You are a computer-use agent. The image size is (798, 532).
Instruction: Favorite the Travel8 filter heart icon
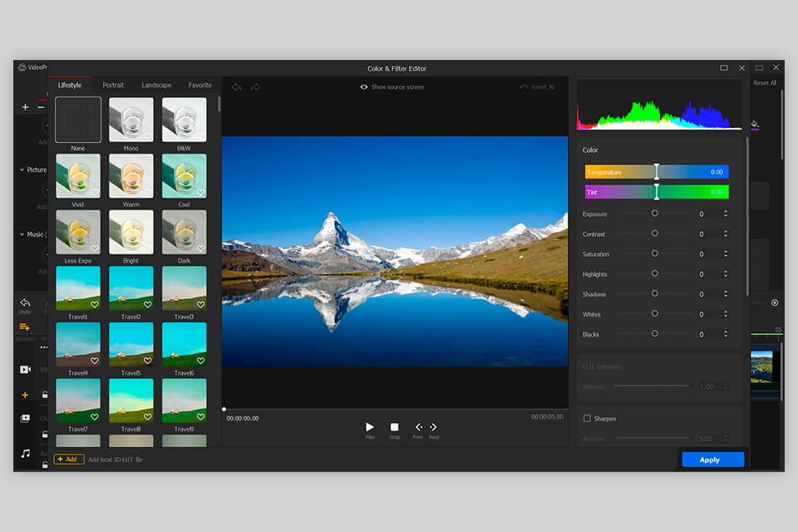pyautogui.click(x=148, y=416)
